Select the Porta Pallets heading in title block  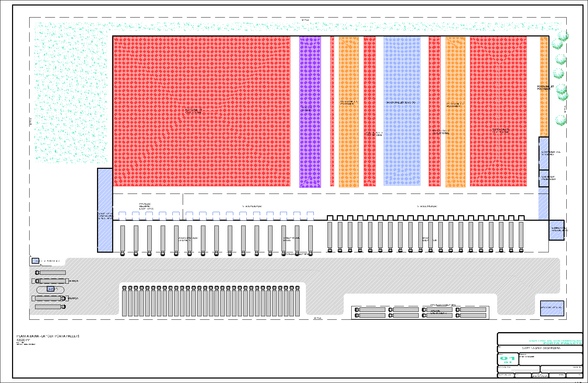562,343
